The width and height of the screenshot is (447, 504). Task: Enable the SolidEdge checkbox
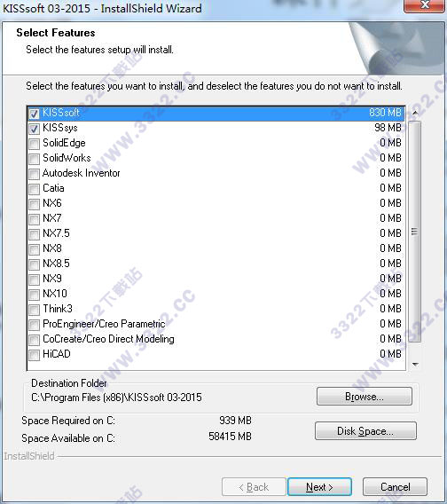[x=34, y=144]
